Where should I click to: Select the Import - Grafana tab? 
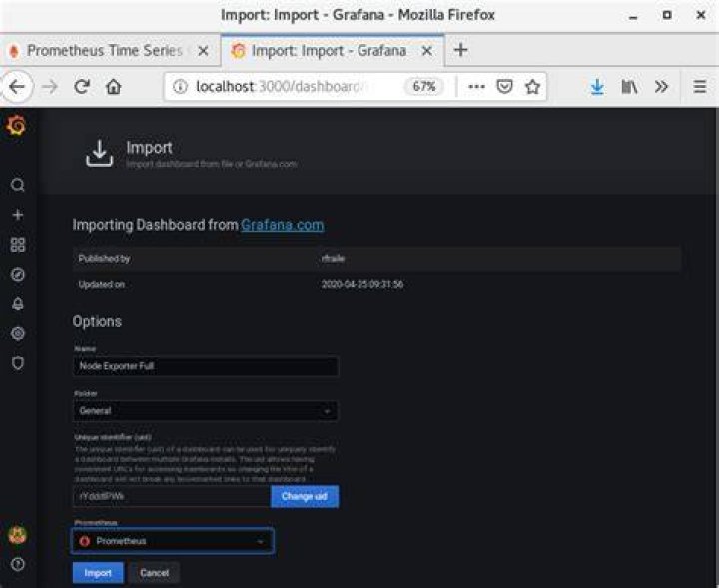coord(329,50)
